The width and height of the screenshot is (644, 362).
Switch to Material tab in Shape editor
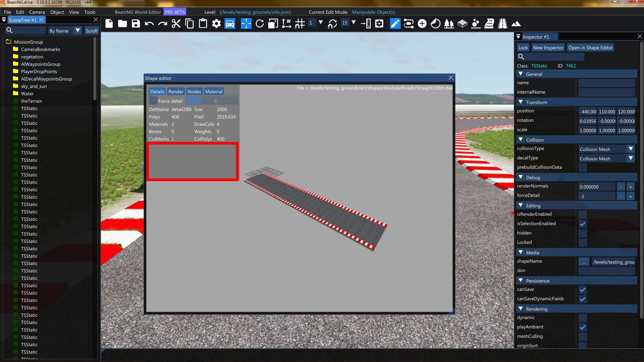click(x=214, y=91)
